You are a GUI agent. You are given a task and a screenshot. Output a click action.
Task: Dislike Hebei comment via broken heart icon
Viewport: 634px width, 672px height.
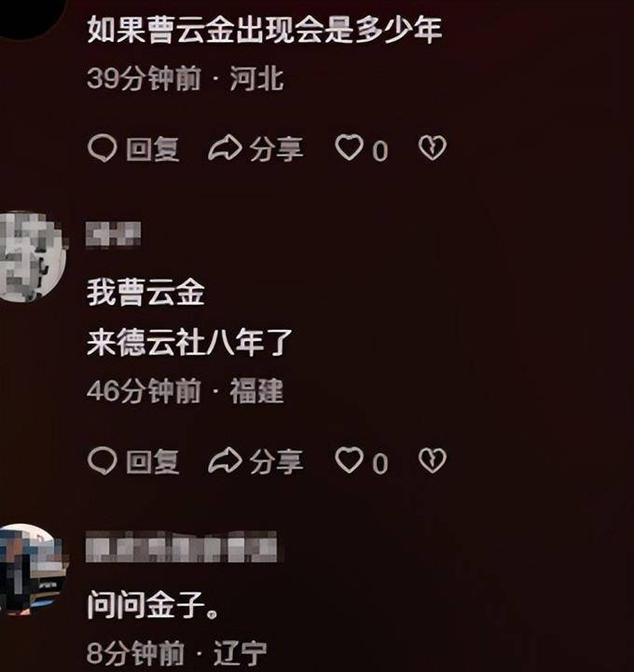pos(433,148)
